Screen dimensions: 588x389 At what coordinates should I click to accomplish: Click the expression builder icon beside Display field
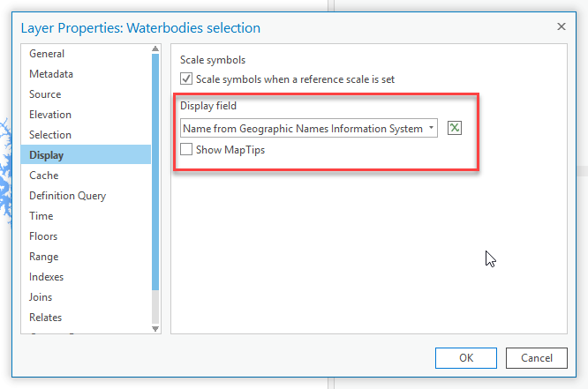(455, 129)
